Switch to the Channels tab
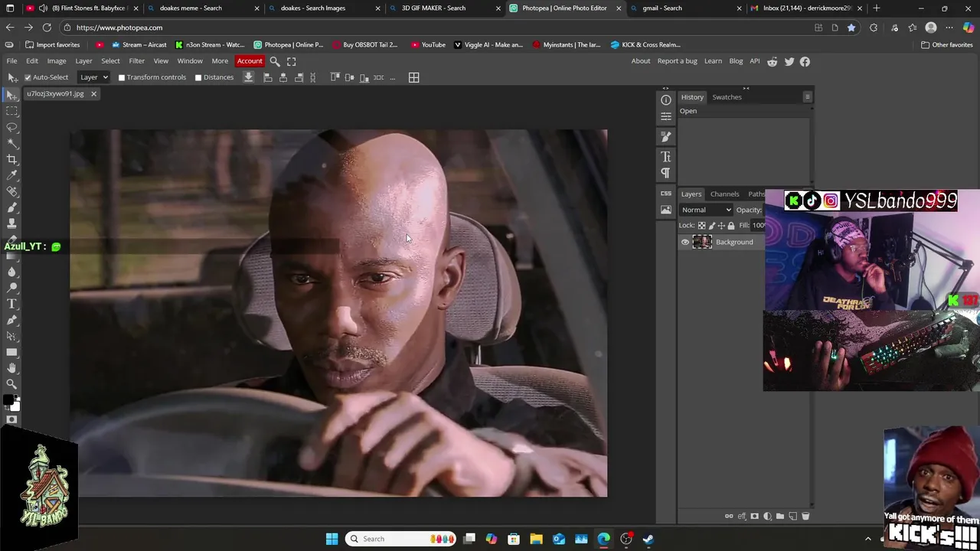Image resolution: width=980 pixels, height=551 pixels. point(724,194)
